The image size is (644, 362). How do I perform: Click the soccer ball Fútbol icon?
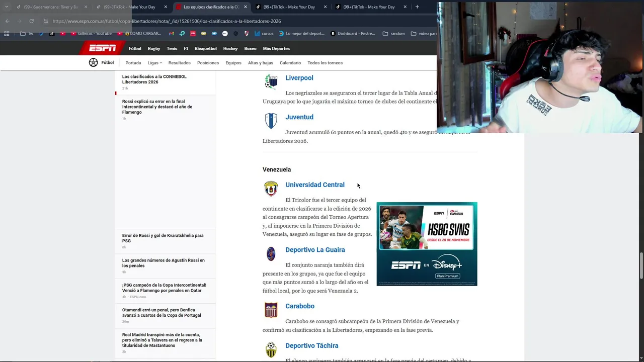[x=93, y=63]
